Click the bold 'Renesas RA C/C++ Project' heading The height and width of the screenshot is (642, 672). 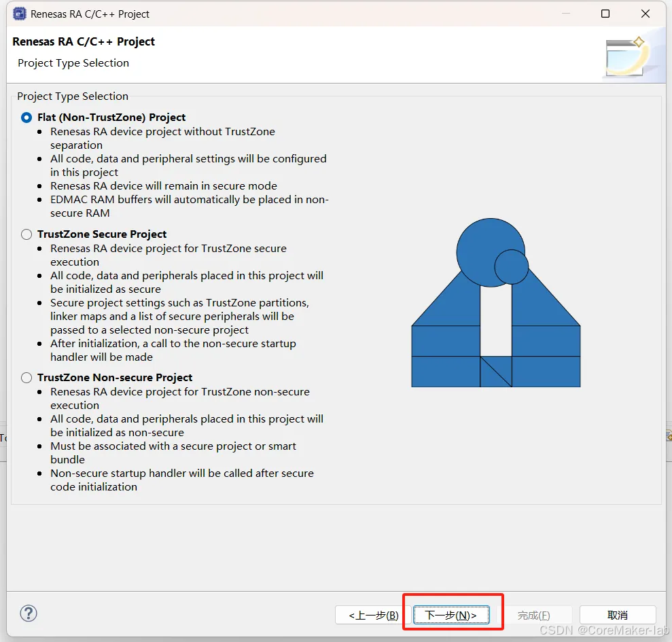[84, 41]
